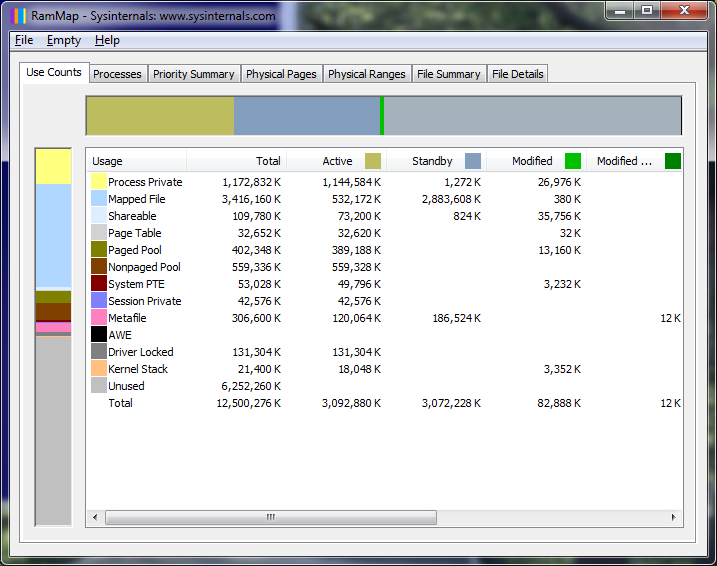Viewport: 717px width, 566px height.
Task: Click the yellow Process Private color swatch
Action: click(99, 182)
